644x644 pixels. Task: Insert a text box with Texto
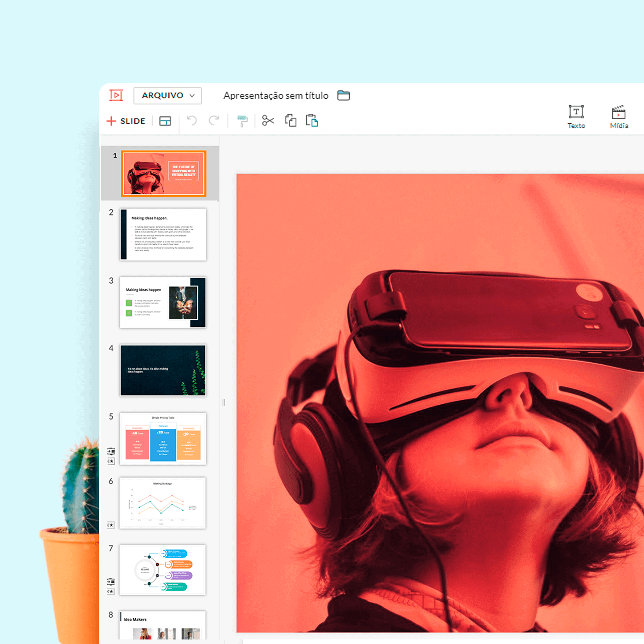(x=576, y=117)
